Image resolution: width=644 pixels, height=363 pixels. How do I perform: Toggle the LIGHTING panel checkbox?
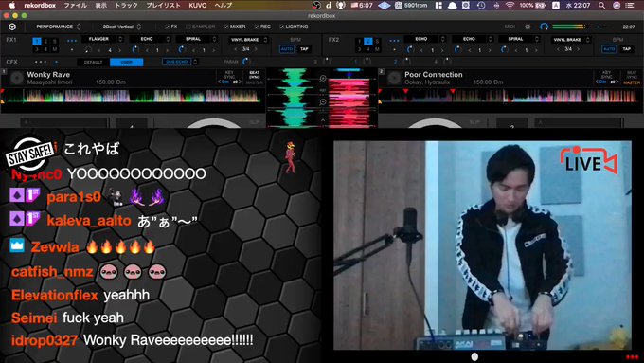point(281,27)
